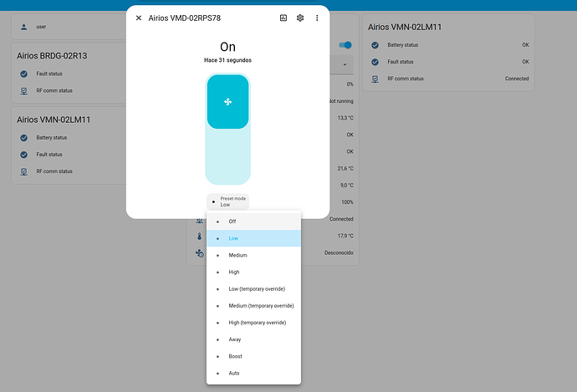This screenshot has height=392, width=577.
Task: Select Boost preset mode
Action: pos(253,356)
